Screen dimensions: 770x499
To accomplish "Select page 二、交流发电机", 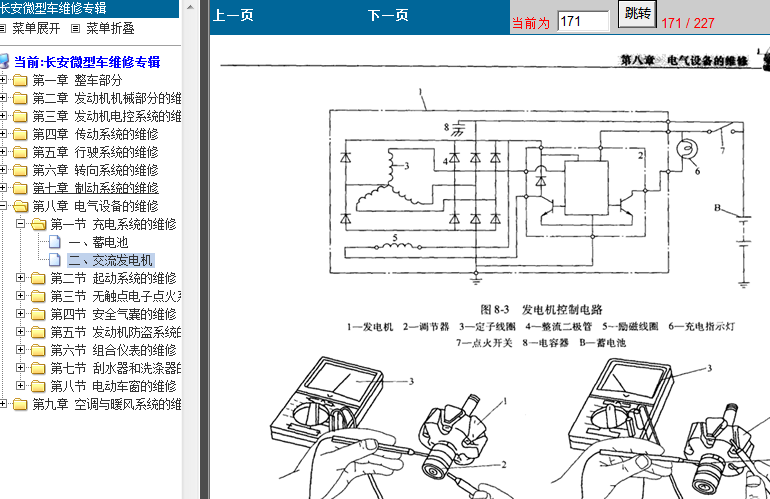I will point(110,260).
